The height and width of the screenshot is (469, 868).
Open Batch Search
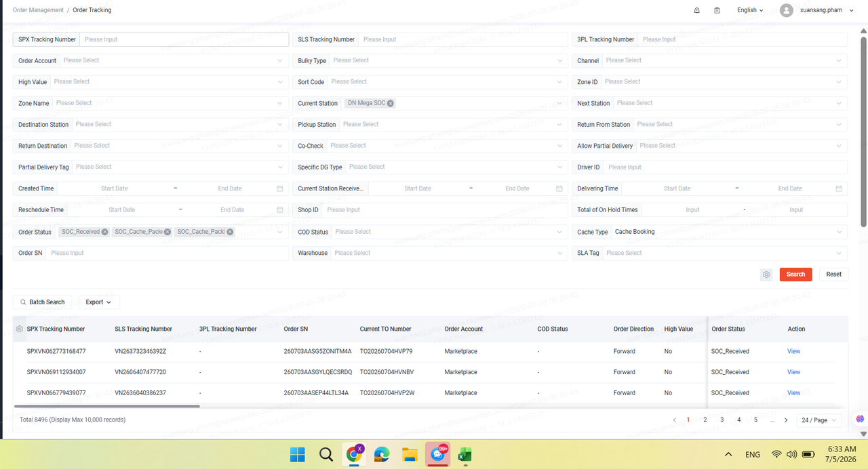pyautogui.click(x=42, y=302)
